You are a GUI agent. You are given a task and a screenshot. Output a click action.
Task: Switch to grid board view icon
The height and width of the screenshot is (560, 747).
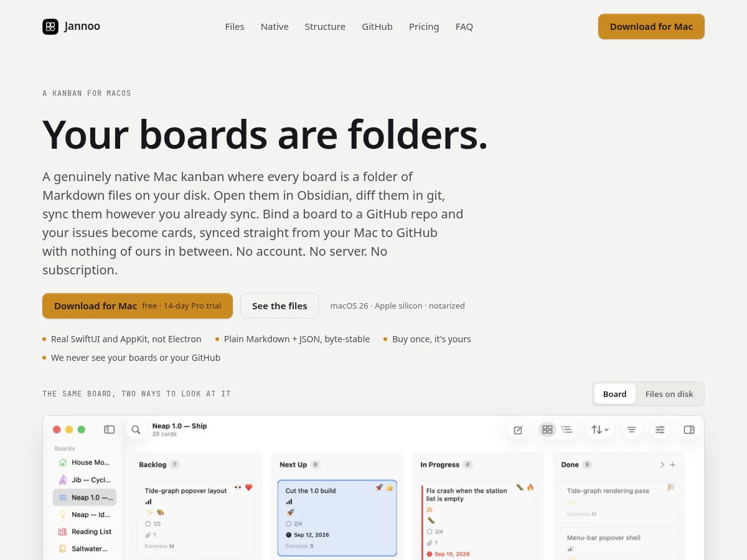547,429
